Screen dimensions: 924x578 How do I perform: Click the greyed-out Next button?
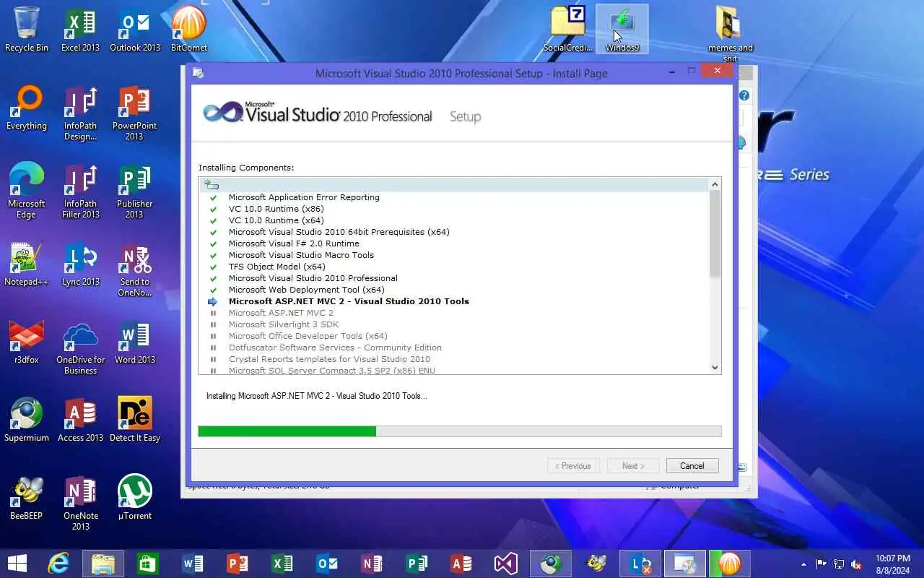pos(633,466)
